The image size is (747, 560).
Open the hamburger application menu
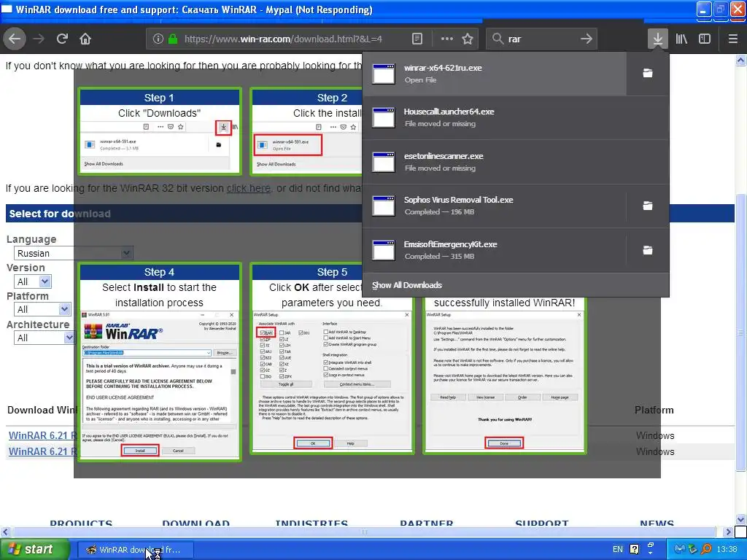(733, 39)
